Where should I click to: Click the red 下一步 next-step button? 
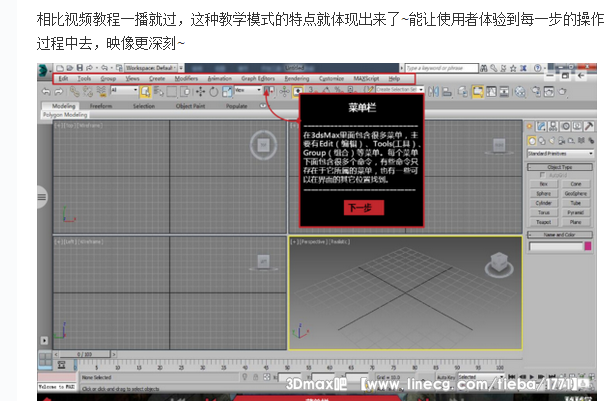[364, 208]
